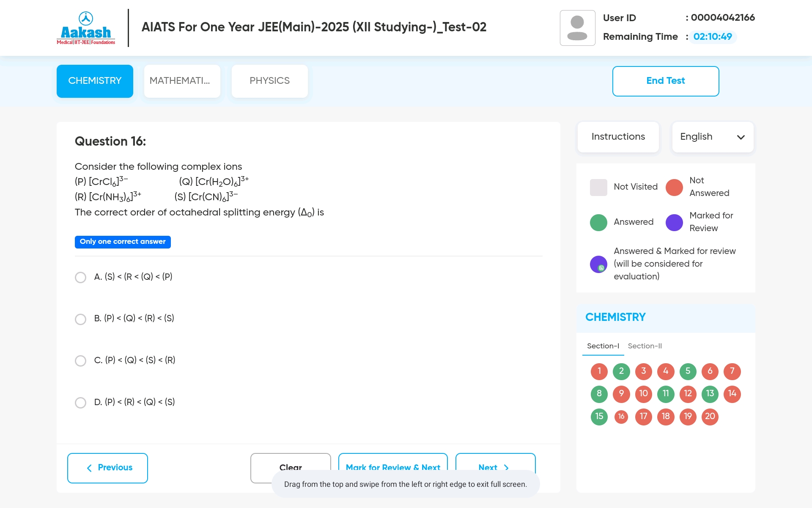Image resolution: width=812 pixels, height=508 pixels.
Task: Switch to MATHEMATI... subject tab
Action: click(182, 81)
